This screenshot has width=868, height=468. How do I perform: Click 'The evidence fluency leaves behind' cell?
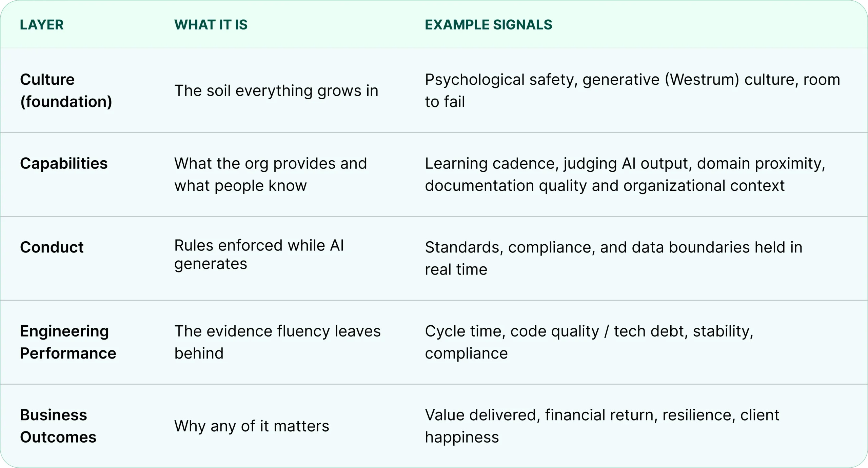coord(277,342)
